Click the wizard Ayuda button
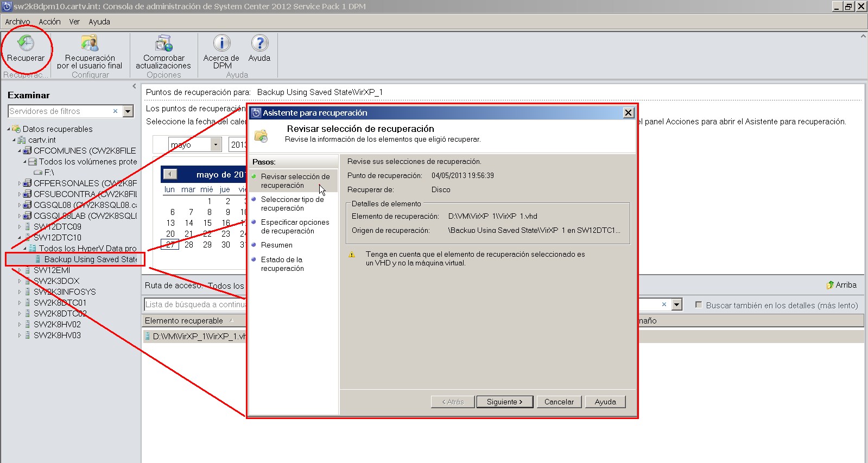 (x=605, y=402)
